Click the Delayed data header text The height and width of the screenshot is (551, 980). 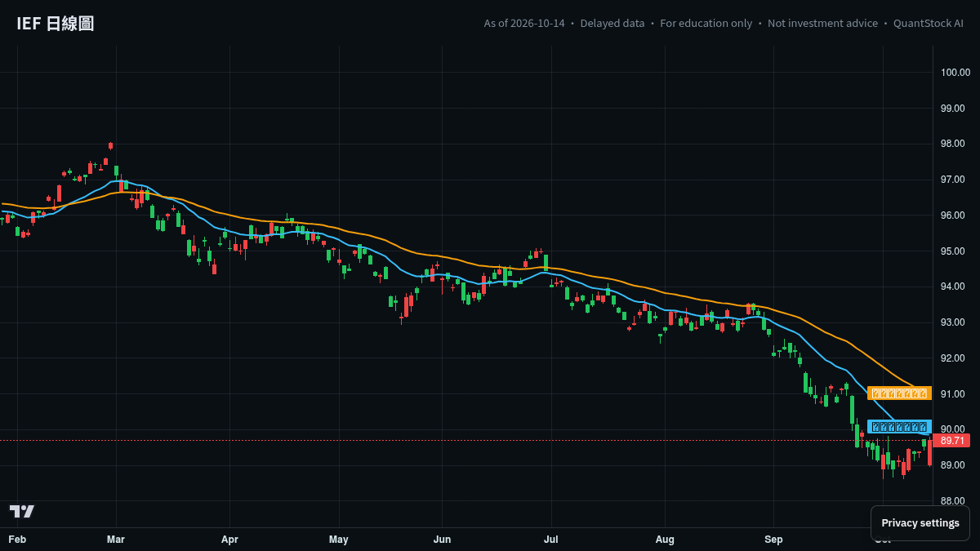point(612,24)
